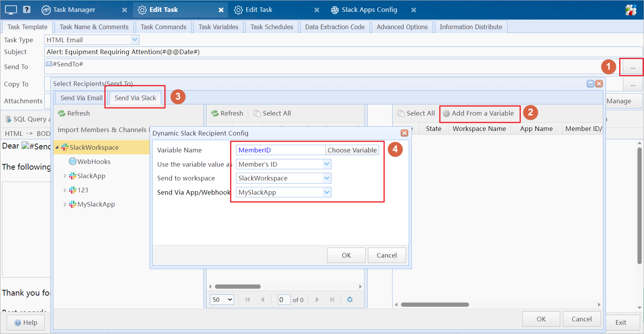The width and height of the screenshot is (644, 334).
Task: Click the Exit button
Action: [621, 322]
